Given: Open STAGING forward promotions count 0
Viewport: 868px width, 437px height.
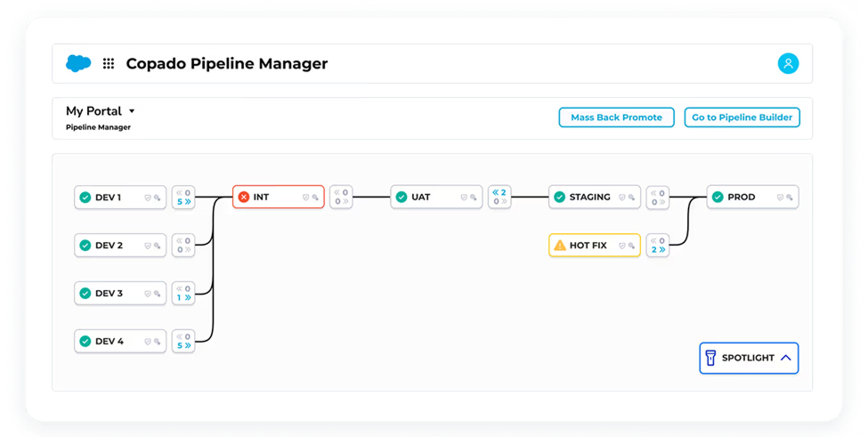Looking at the screenshot, I should click(658, 202).
